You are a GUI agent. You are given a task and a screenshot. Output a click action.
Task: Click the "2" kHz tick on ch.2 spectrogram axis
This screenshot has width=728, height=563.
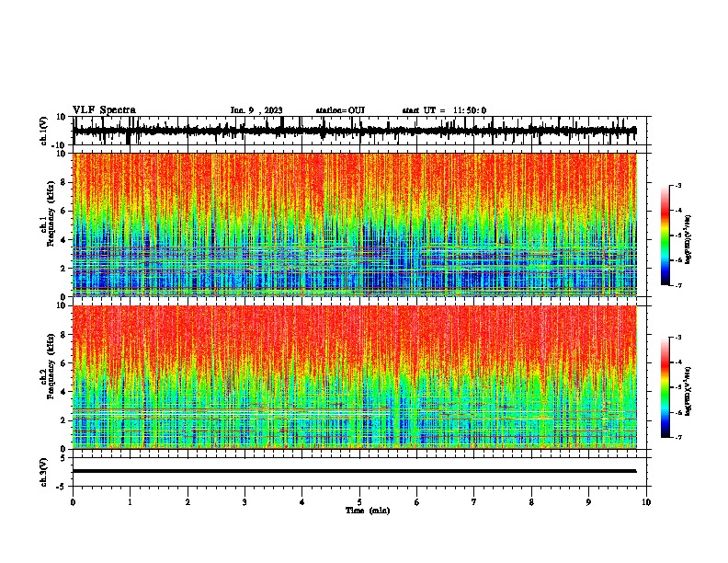[64, 420]
